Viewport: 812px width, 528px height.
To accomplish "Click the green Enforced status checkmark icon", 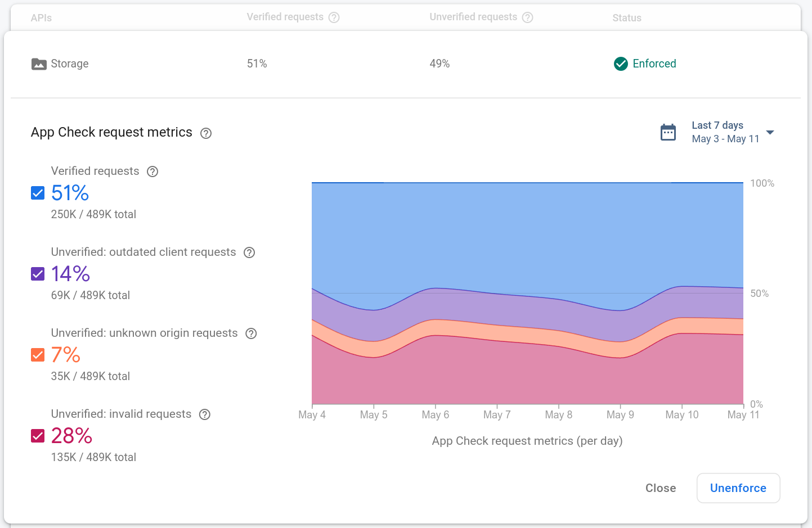I will tap(621, 64).
